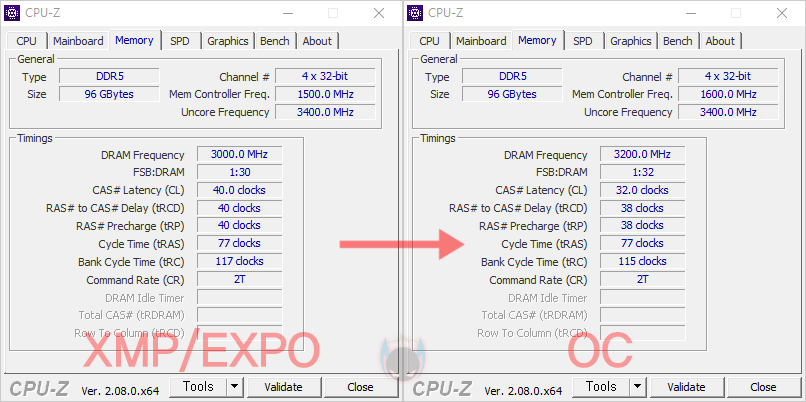Click the 1600.0 MHz Mem Controller Freq. value

728,95
